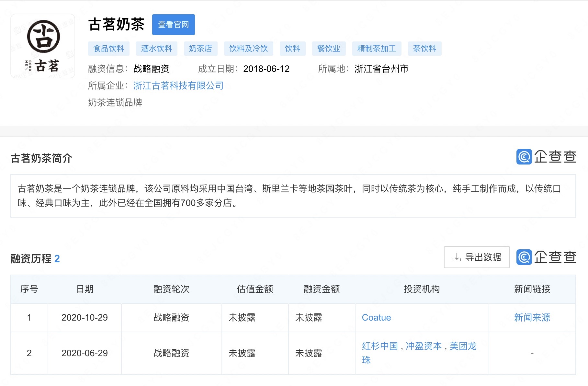Open 浙江古茗科技有限公司 company link
Screen dimensions: 588x386
pos(178,85)
